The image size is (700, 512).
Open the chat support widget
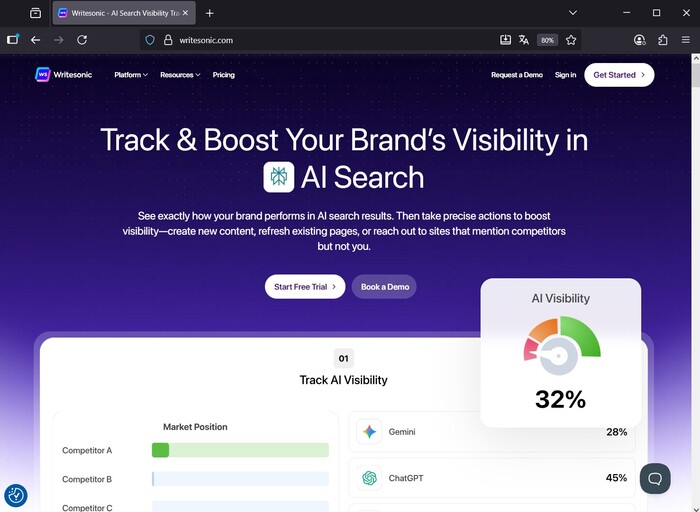pyautogui.click(x=655, y=479)
